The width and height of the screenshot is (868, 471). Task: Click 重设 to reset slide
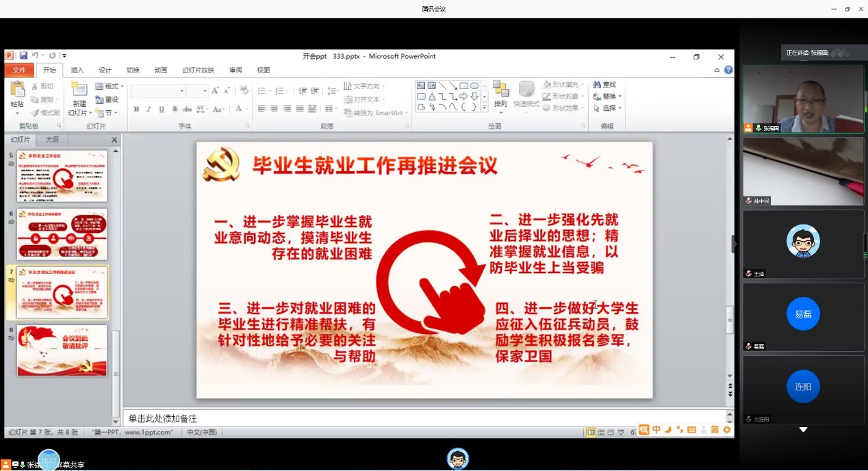coord(107,99)
